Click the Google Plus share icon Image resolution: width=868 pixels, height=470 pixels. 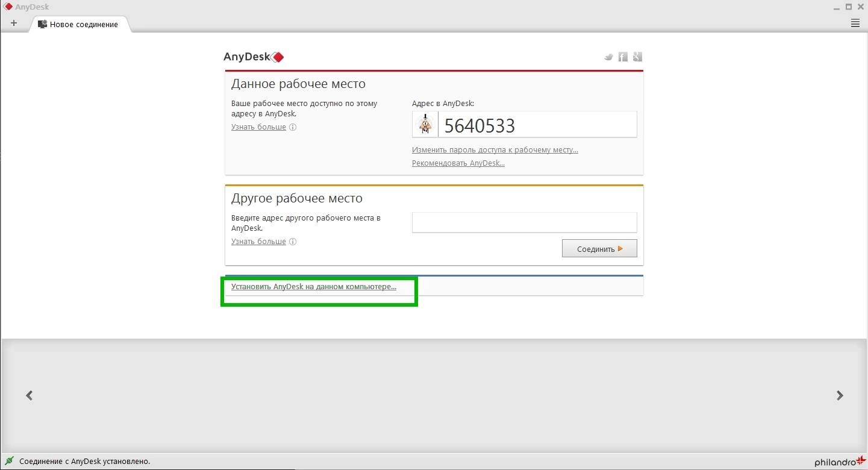pos(638,57)
